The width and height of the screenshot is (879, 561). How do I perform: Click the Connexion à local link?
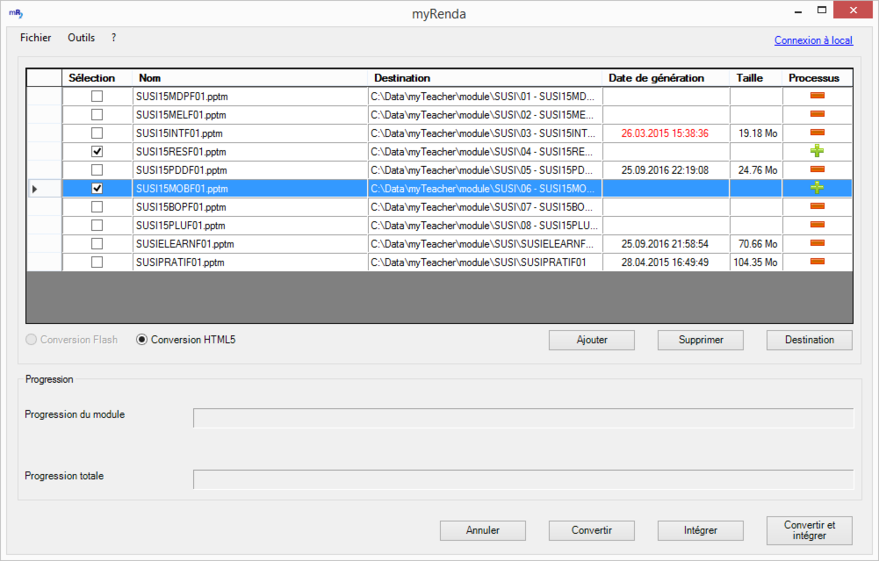point(813,41)
